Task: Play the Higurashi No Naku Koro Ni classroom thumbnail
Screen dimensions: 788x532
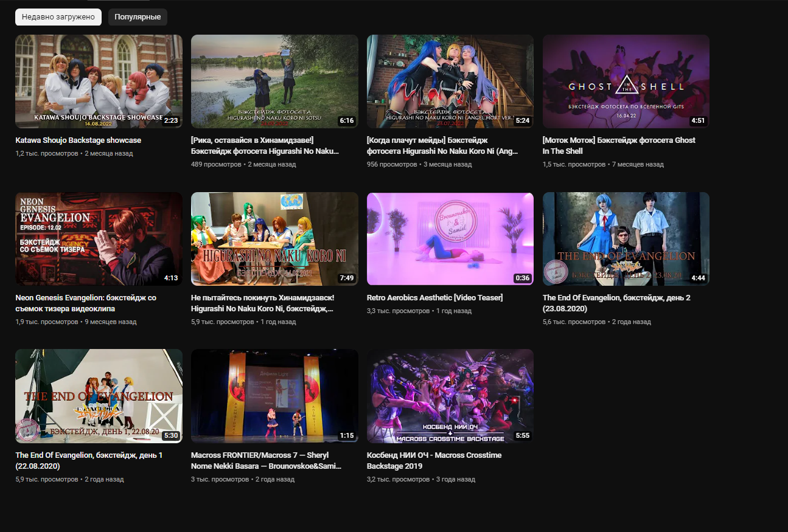Action: [274, 239]
